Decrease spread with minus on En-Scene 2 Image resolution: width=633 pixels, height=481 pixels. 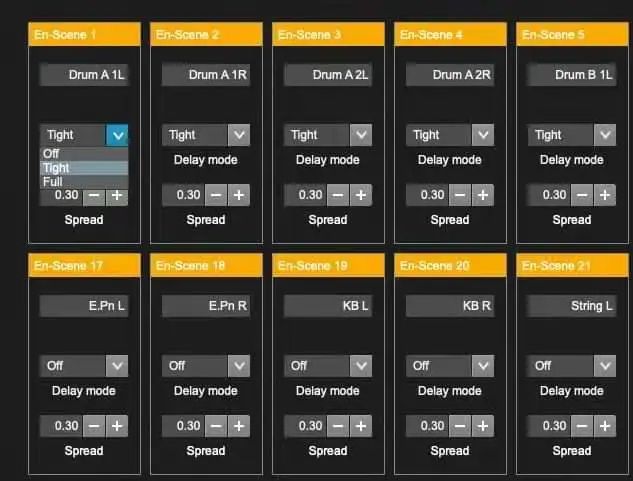pos(216,195)
